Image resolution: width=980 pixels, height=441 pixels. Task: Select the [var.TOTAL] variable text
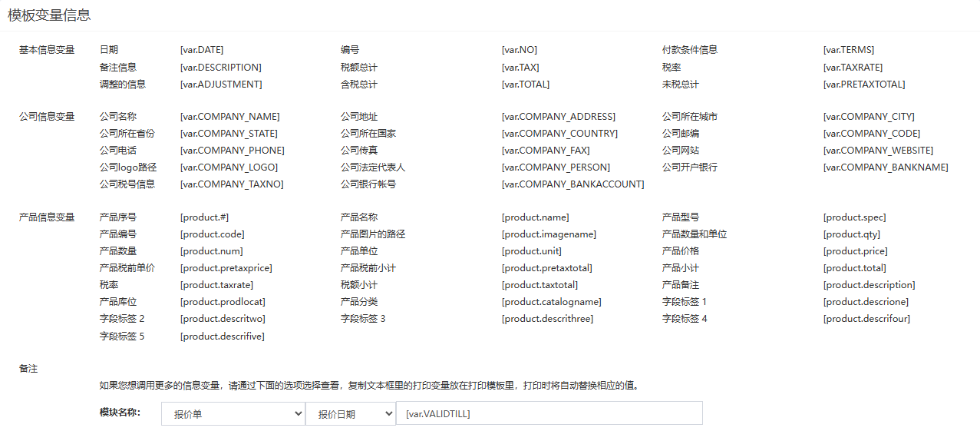[x=526, y=85]
